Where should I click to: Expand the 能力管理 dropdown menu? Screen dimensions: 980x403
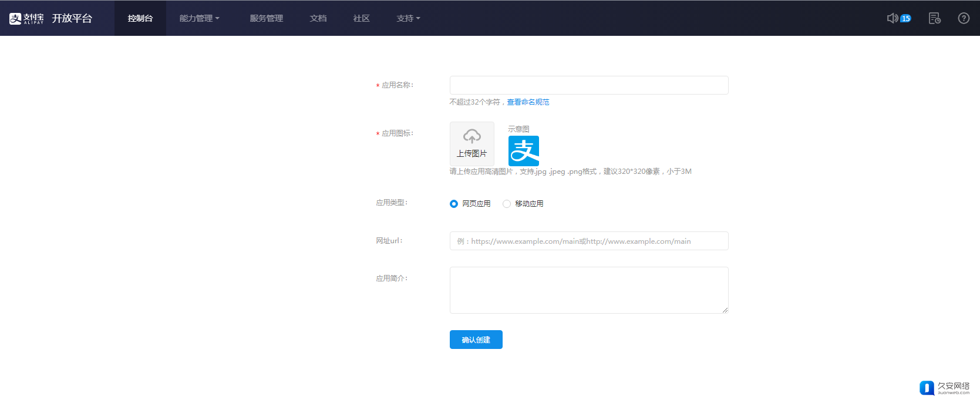(x=199, y=18)
